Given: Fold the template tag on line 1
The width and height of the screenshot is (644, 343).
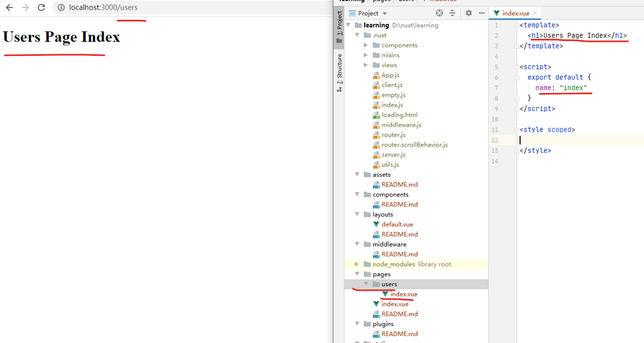Looking at the screenshot, I should point(517,25).
